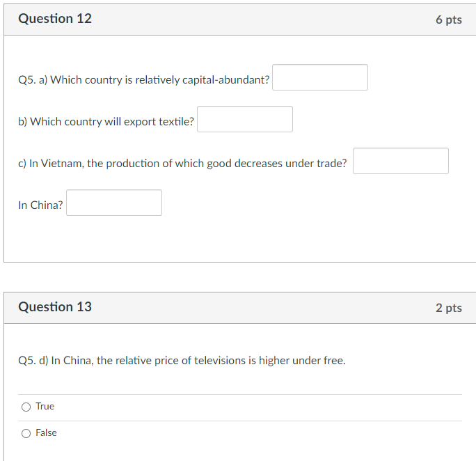Click the 'True' option label
Viewport: 476px width, 461px height.
click(x=45, y=407)
